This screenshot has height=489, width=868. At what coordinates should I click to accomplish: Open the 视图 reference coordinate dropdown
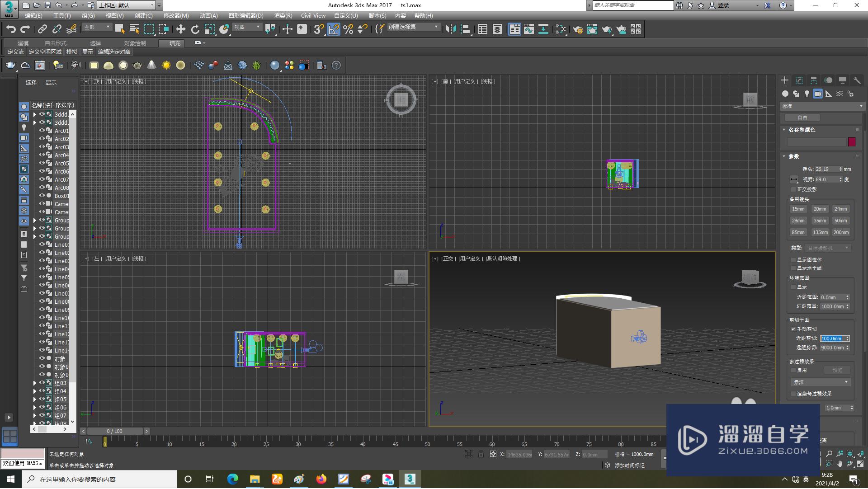click(x=247, y=28)
